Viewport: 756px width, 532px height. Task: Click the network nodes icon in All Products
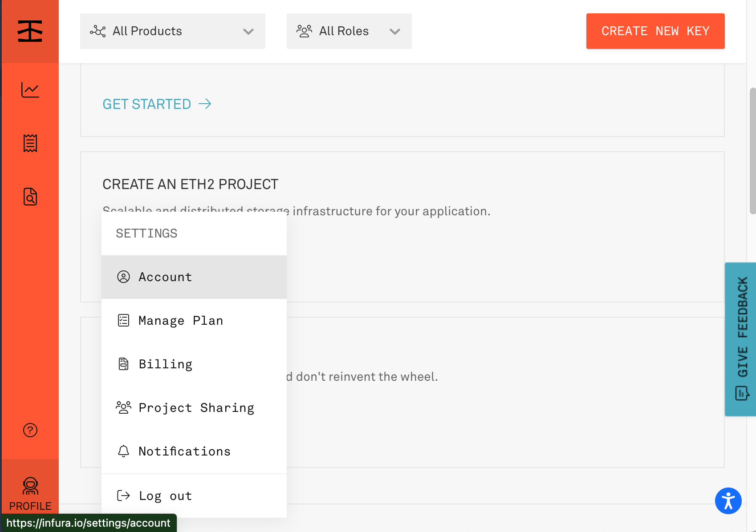(x=98, y=31)
